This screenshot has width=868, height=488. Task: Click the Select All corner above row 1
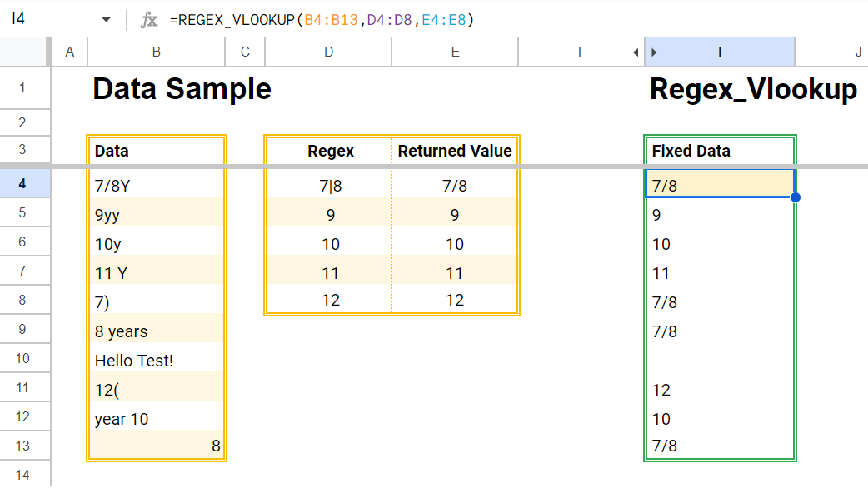pyautogui.click(x=24, y=51)
